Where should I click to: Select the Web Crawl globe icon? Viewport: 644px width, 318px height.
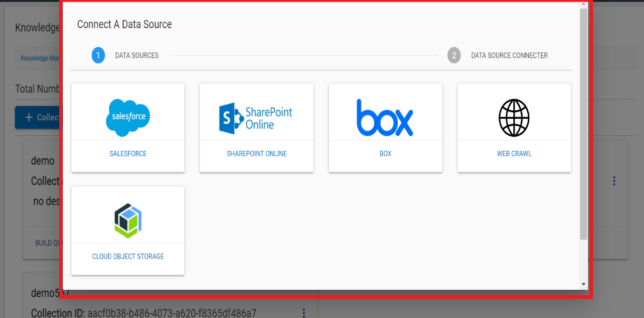[x=514, y=118]
